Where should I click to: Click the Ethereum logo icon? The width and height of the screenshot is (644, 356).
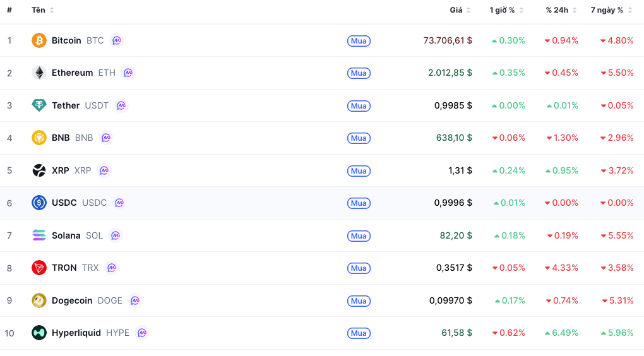point(39,73)
